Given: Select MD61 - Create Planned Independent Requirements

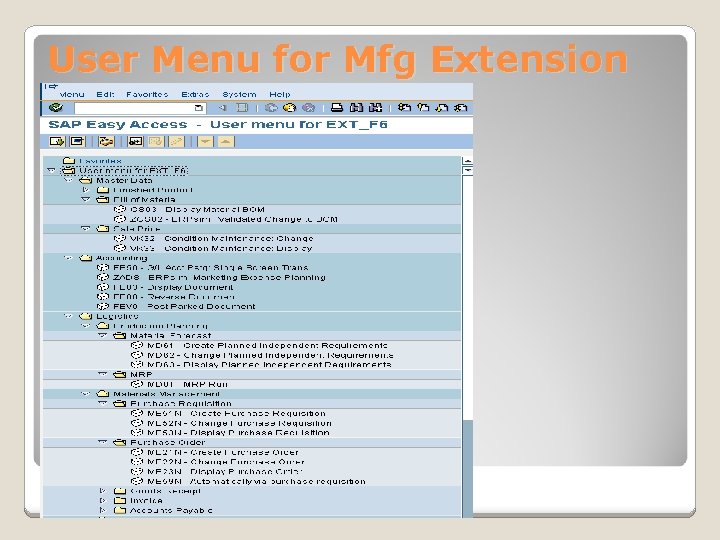Looking at the screenshot, I should [x=267, y=345].
